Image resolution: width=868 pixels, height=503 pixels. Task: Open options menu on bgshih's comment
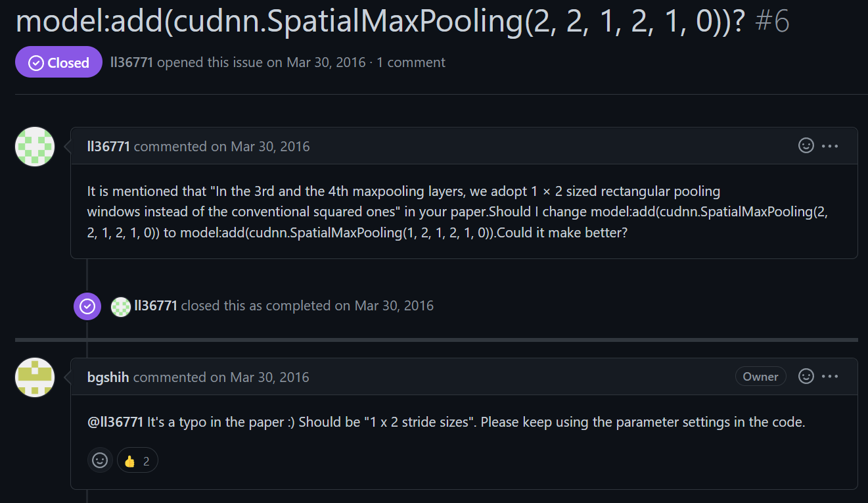point(830,377)
